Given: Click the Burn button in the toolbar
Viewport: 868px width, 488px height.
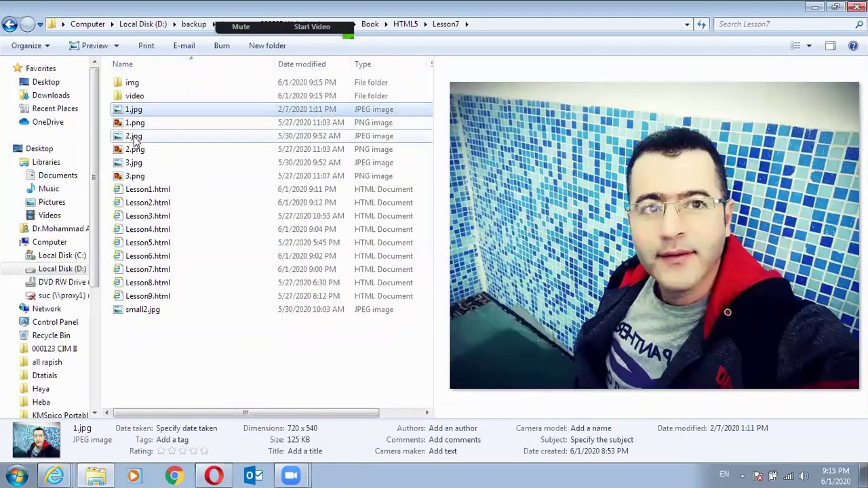Looking at the screenshot, I should pos(222,46).
